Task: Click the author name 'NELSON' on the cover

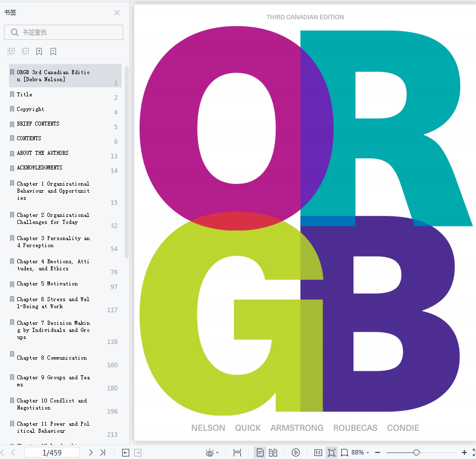Action: (208, 428)
